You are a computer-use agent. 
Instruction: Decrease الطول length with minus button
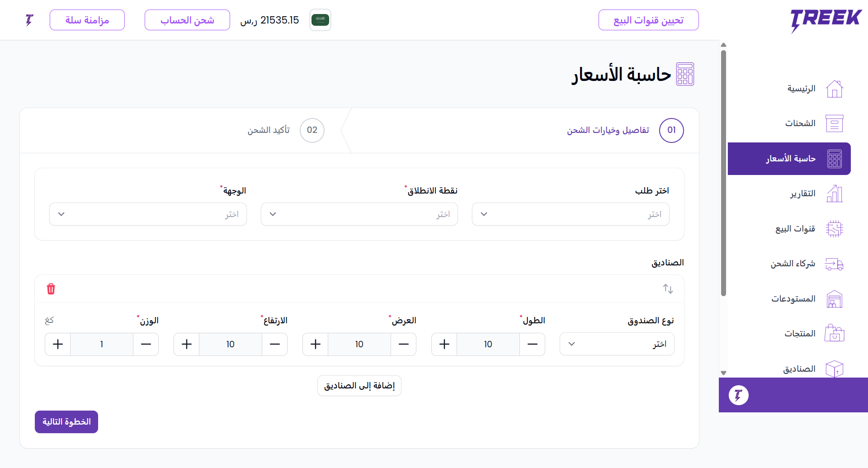click(x=532, y=345)
